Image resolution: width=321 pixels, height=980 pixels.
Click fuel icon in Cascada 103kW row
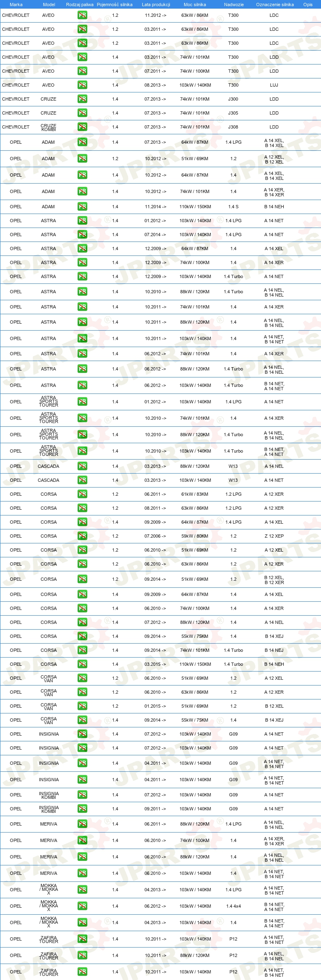coord(82,480)
